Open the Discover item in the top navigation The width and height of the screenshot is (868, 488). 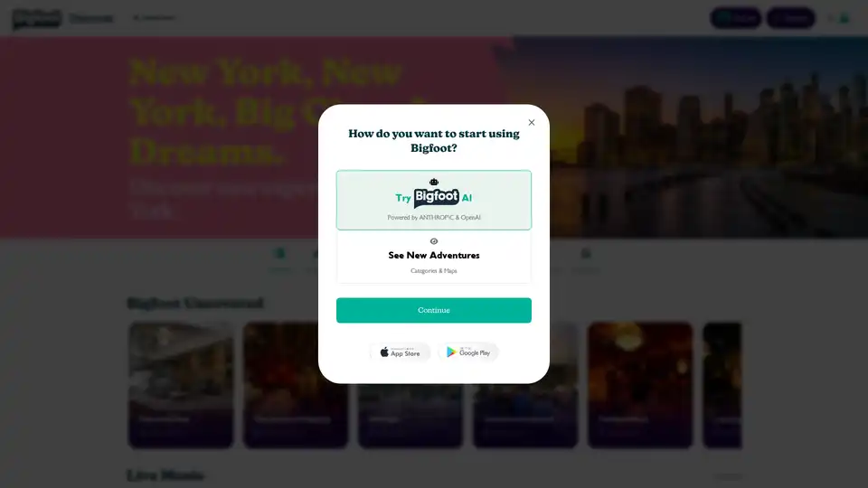click(90, 18)
